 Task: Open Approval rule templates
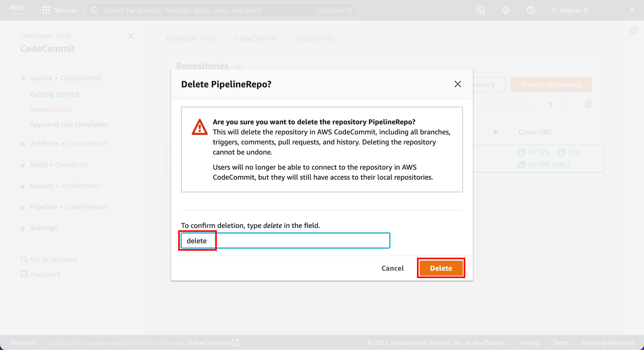(68, 125)
